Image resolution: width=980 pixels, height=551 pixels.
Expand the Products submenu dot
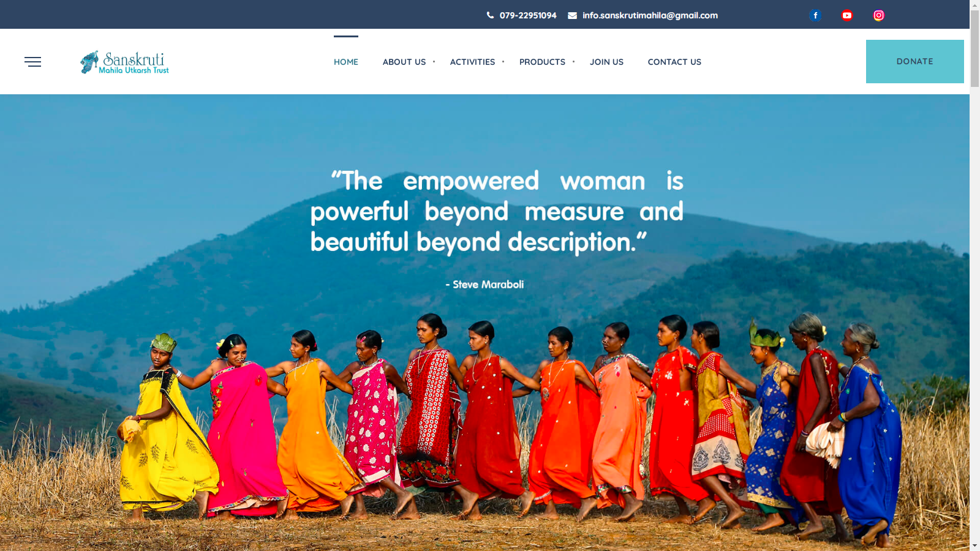tap(573, 61)
